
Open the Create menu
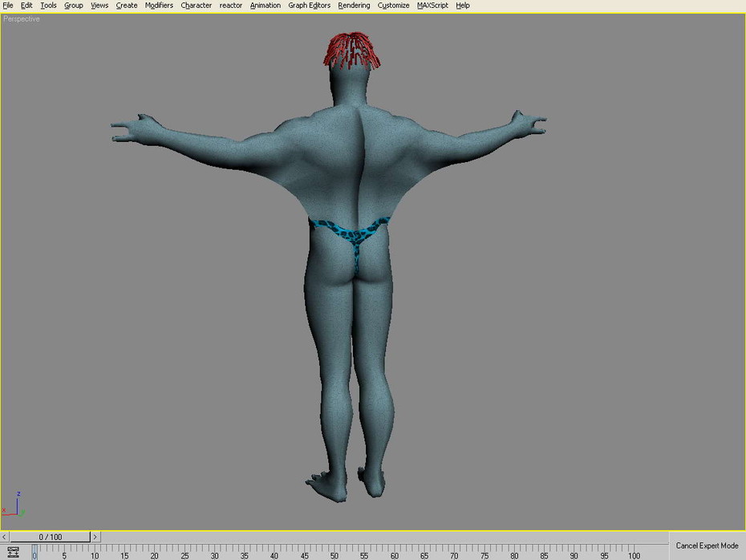tap(127, 6)
